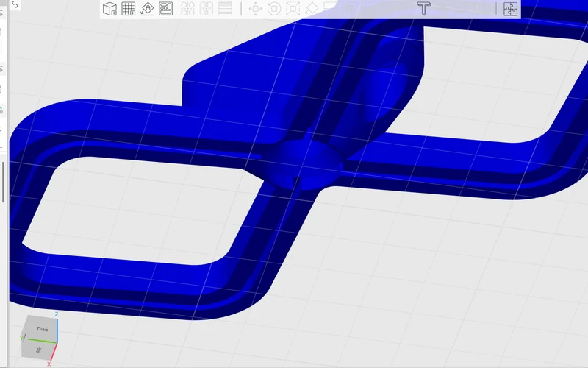Run the Auto orient tool

coord(147,9)
